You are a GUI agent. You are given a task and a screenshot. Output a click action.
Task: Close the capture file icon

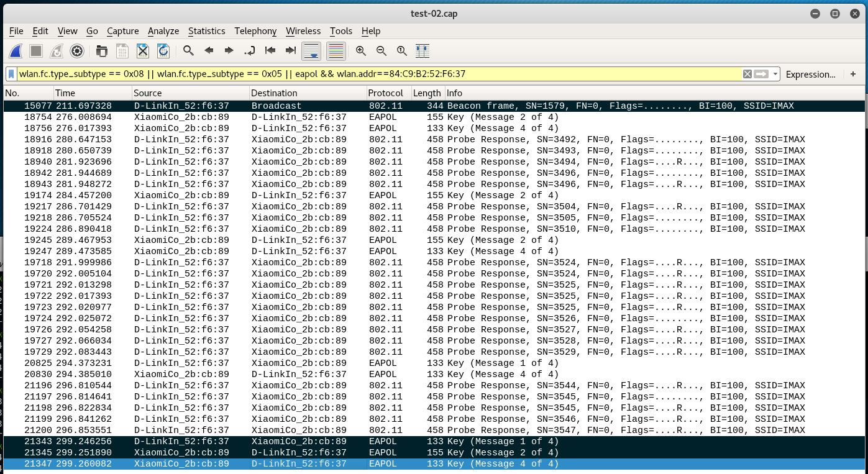click(142, 51)
